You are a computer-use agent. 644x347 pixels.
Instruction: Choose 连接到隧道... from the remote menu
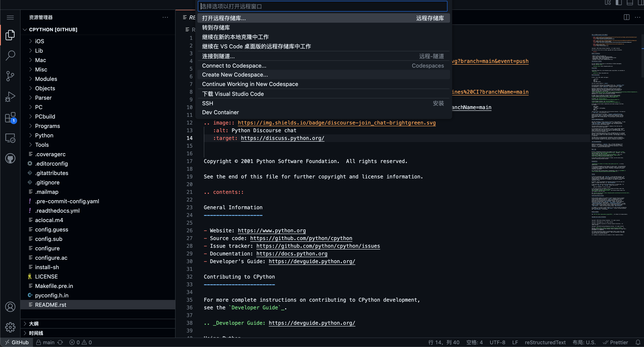point(218,56)
